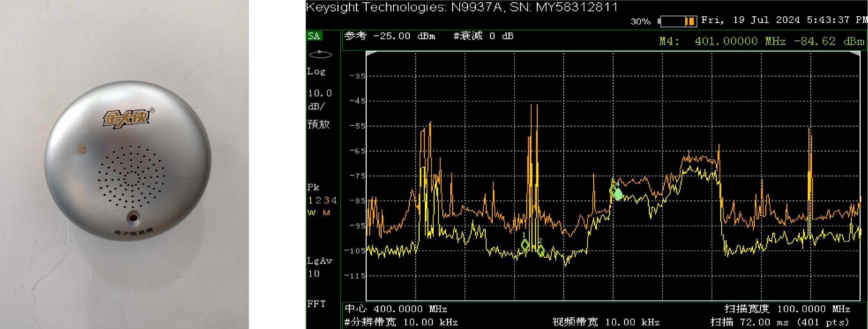Click the continuous sweep arrow icon
The width and height of the screenshot is (868, 329).
(x=320, y=54)
